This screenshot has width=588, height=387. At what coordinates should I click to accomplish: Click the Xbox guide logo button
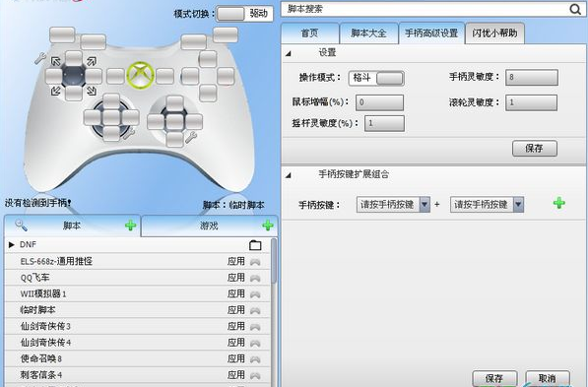pos(140,76)
